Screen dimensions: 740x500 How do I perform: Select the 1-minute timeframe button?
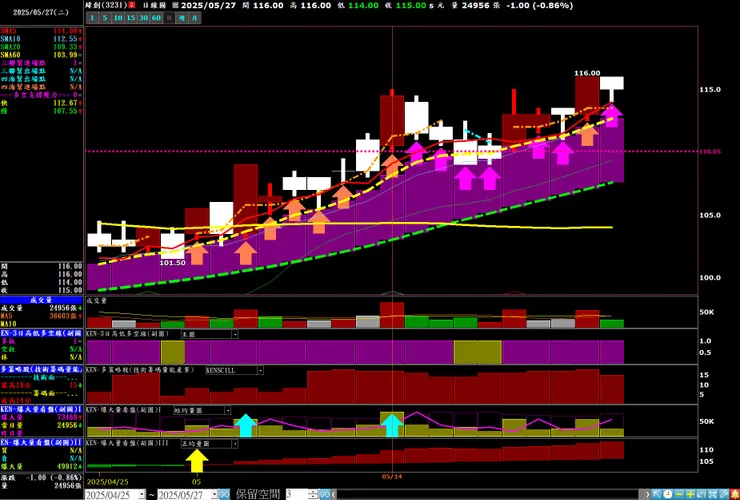pos(92,18)
